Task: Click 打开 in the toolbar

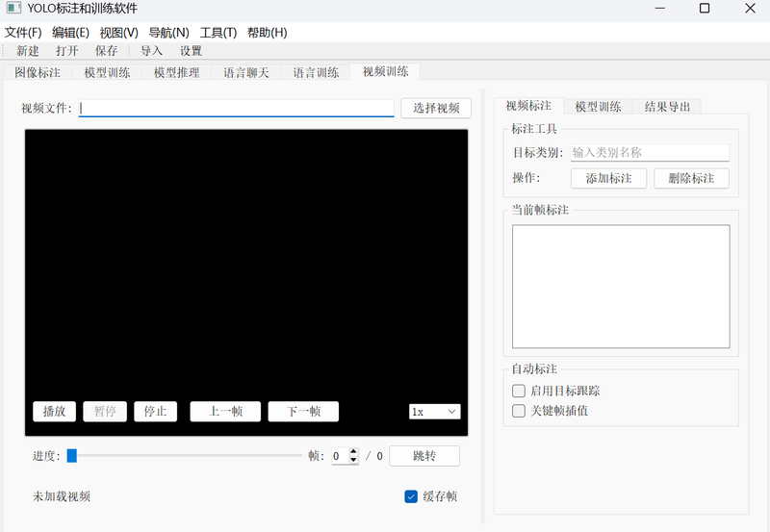Action: [66, 51]
